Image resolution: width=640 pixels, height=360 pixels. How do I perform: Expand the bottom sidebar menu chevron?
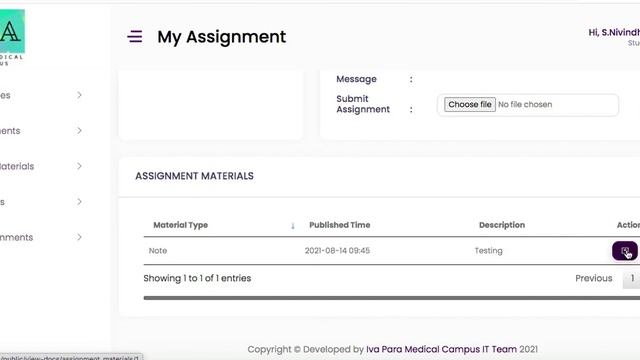point(79,237)
